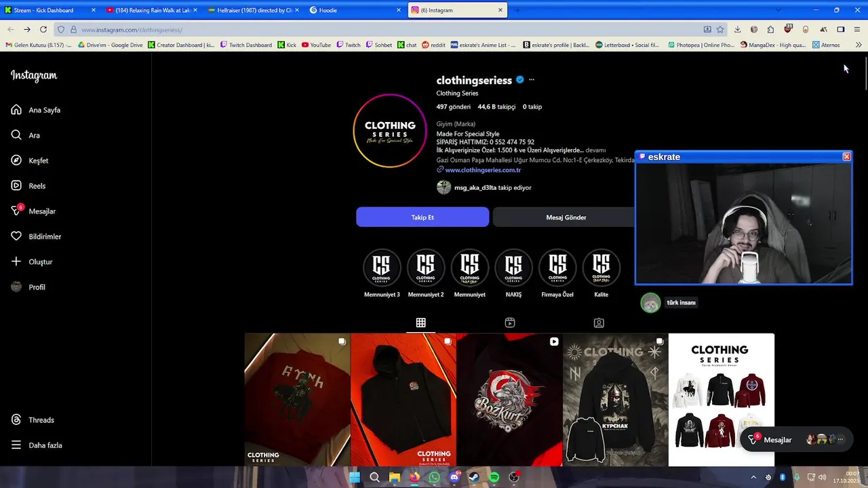
Task: Reload the page
Action: [43, 29]
